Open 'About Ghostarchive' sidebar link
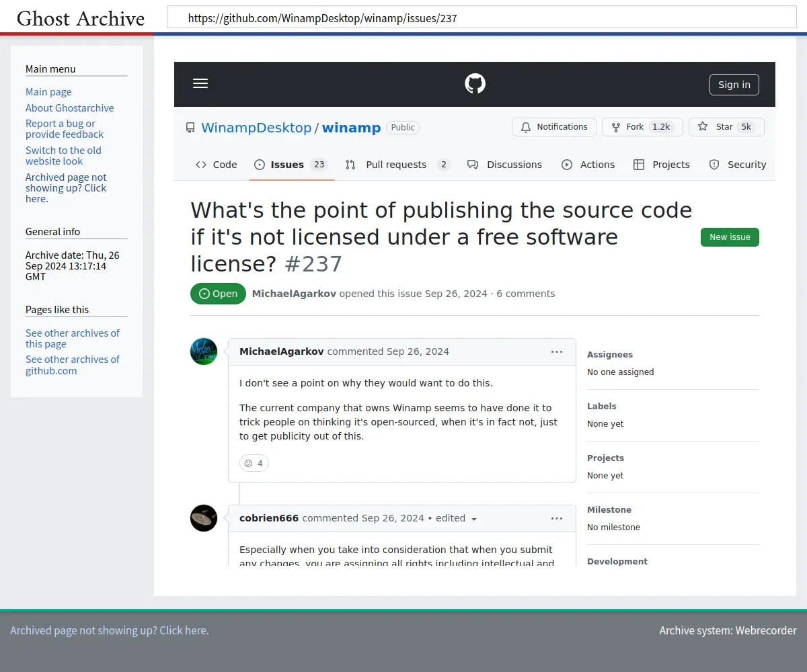The height and width of the screenshot is (672, 807). 69,108
